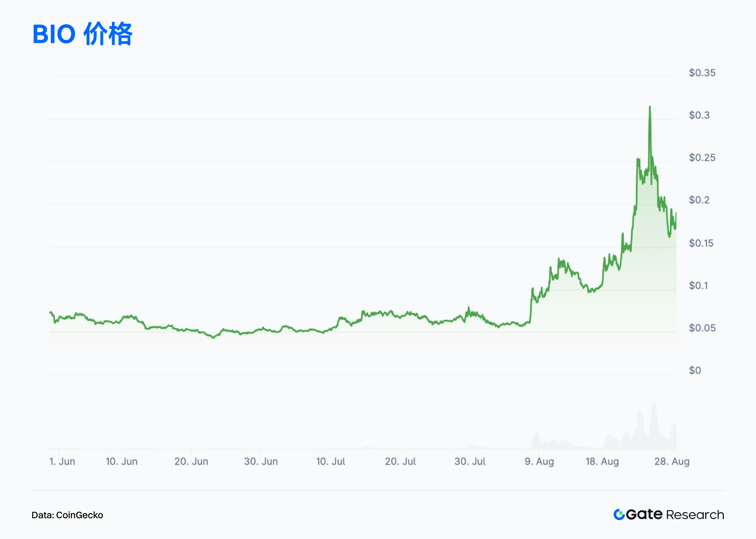Click the $0.15 price axis label
The width and height of the screenshot is (756, 539).
[x=701, y=243]
